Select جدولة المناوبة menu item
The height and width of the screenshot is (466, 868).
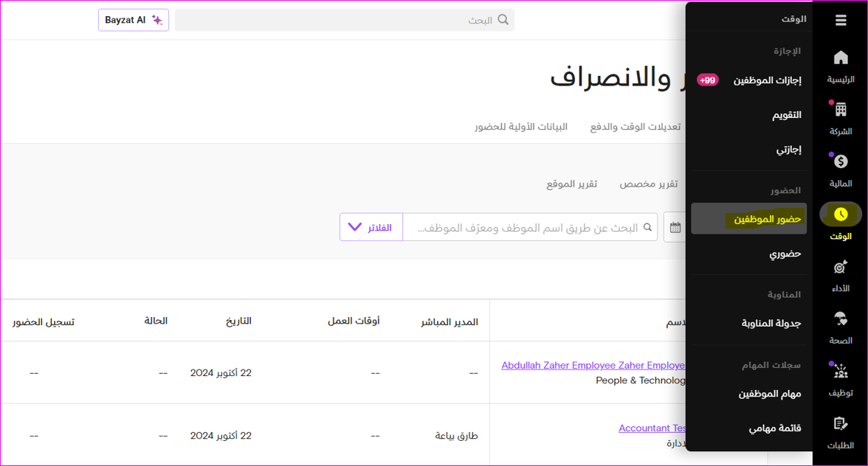[x=771, y=324]
